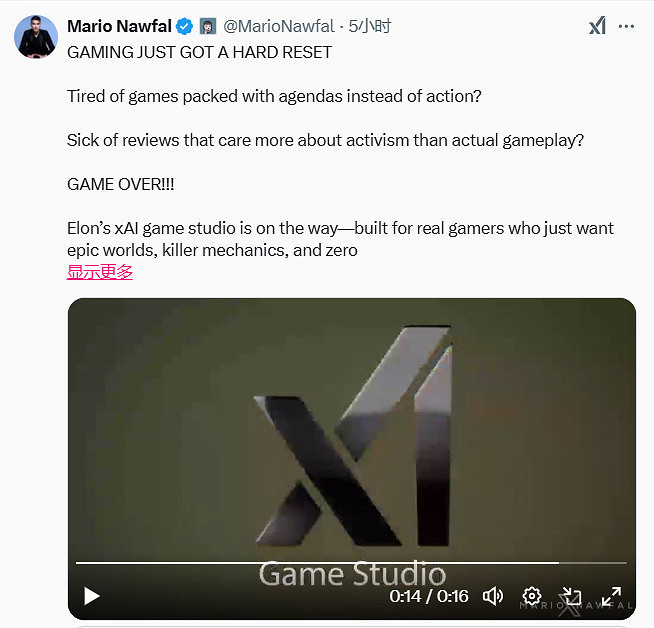Click the blue verified badge

pos(185,26)
